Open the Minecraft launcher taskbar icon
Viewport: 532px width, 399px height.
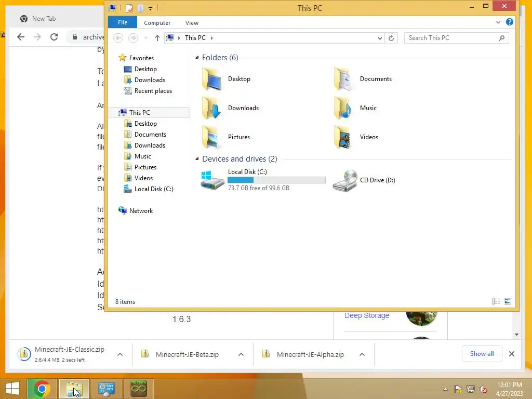coord(139,389)
